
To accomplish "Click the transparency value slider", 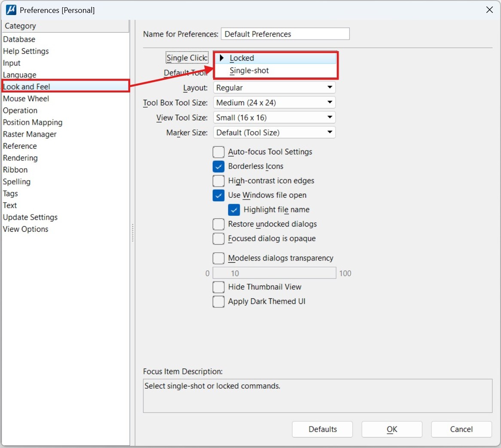I will (x=275, y=273).
